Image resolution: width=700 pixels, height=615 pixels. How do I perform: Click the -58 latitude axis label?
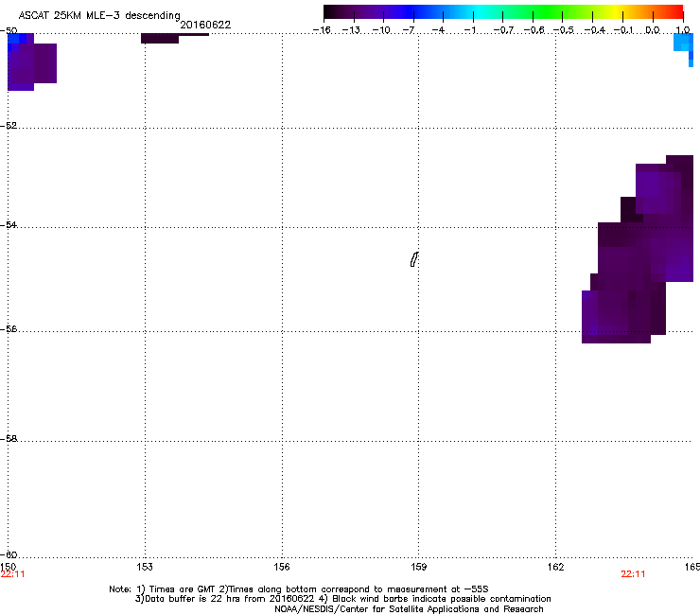tap(9, 439)
